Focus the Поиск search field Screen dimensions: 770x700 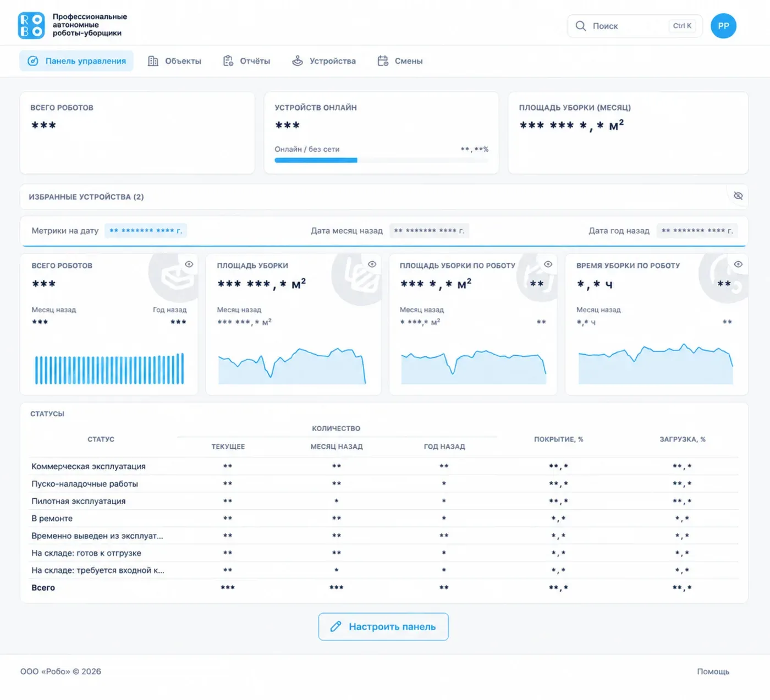click(635, 26)
